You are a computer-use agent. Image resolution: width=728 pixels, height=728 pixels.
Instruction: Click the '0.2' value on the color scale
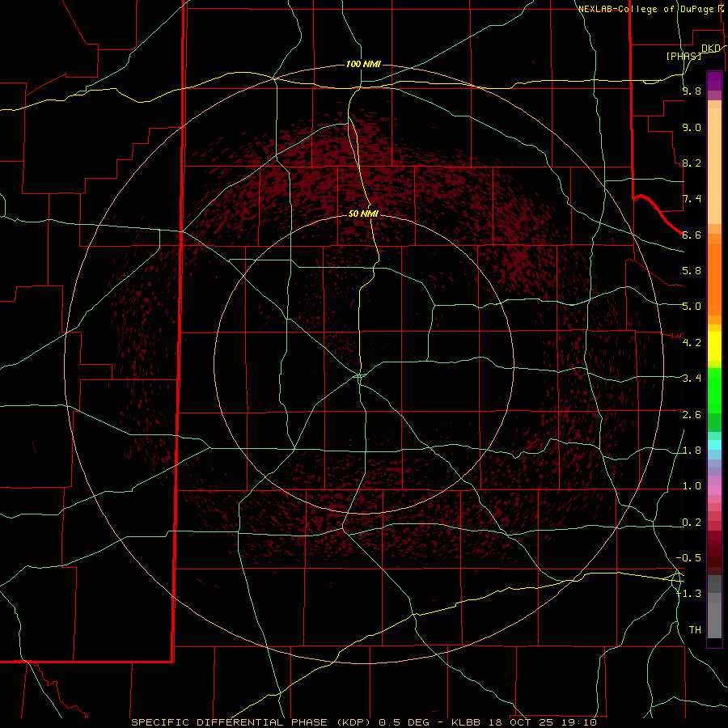pos(692,523)
